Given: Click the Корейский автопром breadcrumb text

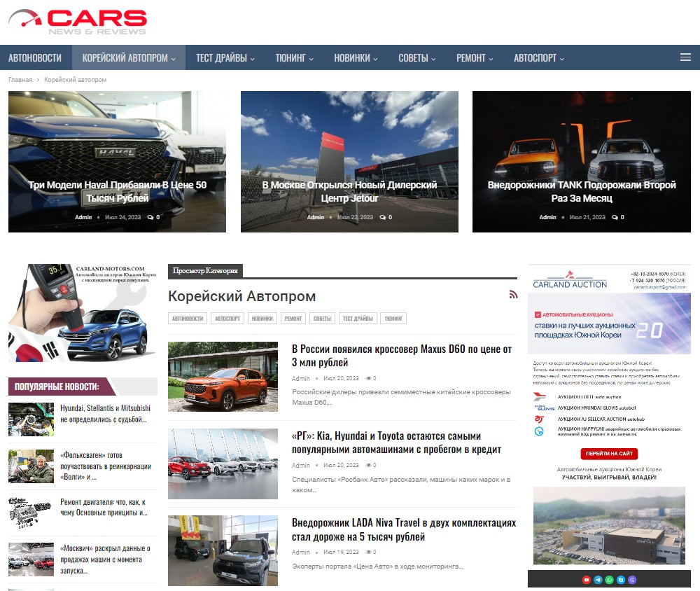Looking at the screenshot, I should pyautogui.click(x=76, y=80).
